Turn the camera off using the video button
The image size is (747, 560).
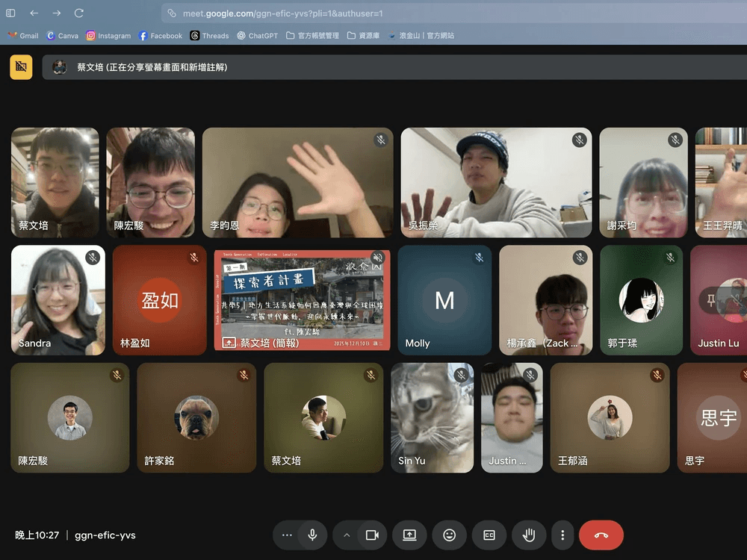[x=372, y=535]
